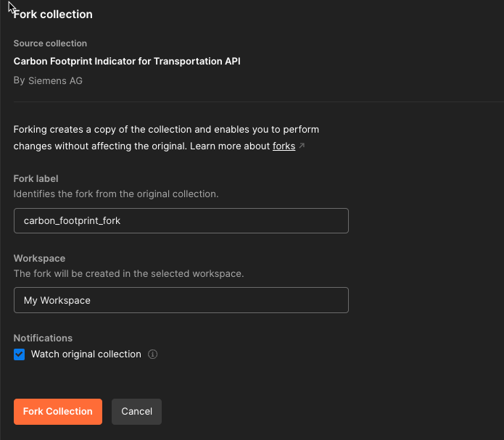Click the orange Fork Collection button
Image resolution: width=504 pixels, height=440 pixels.
(58, 412)
